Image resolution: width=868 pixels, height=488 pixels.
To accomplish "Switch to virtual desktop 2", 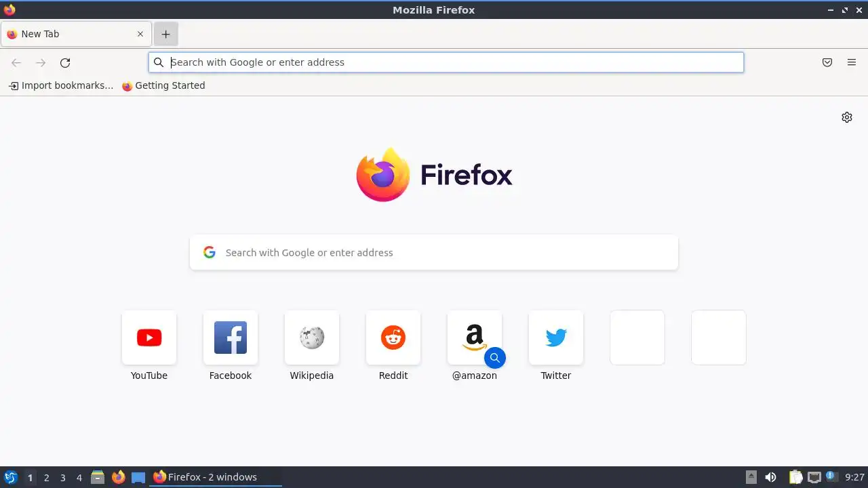I will click(46, 477).
